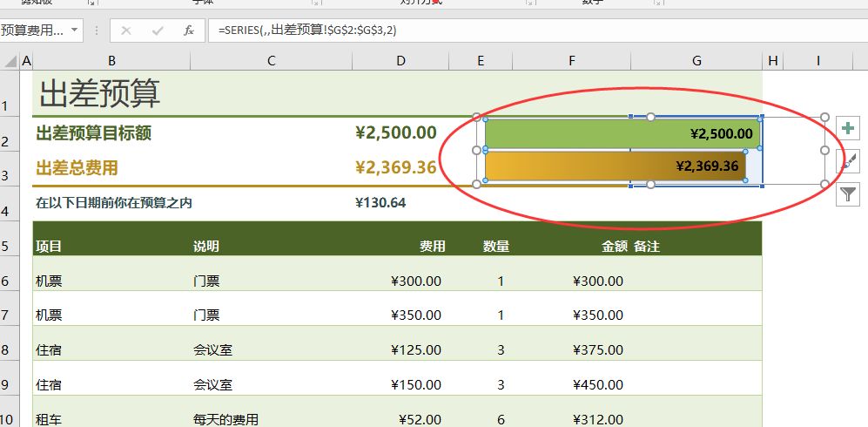This screenshot has height=427, width=868.
Task: Click the Select All corner triangle
Action: point(10,61)
